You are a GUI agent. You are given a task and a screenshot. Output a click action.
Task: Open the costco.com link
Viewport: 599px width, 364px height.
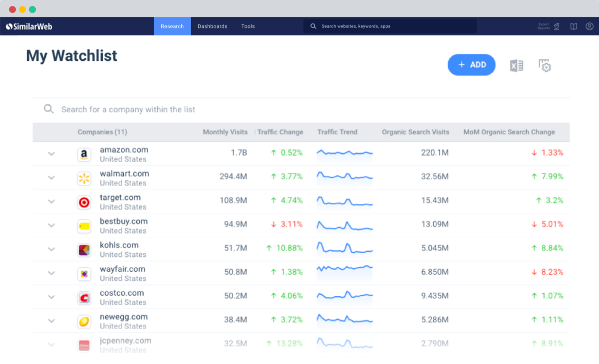click(122, 293)
